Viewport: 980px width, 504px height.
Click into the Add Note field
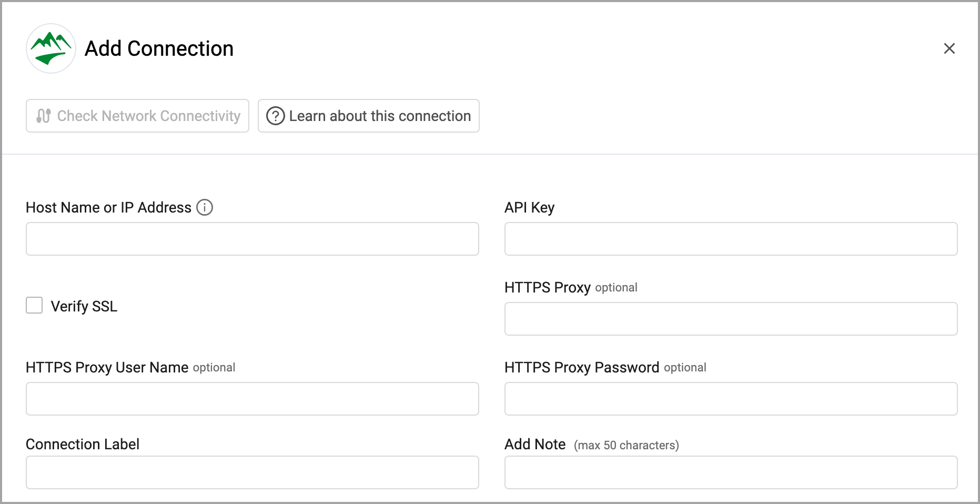tap(731, 472)
